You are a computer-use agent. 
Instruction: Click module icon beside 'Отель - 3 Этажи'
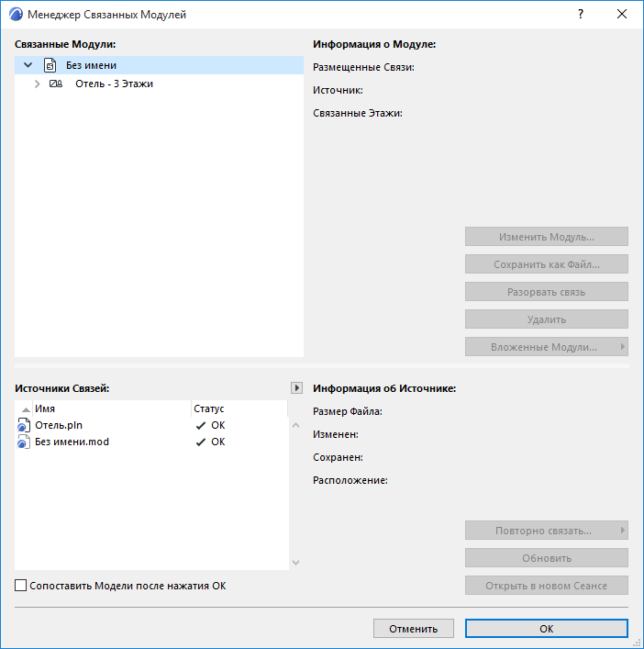coord(56,84)
